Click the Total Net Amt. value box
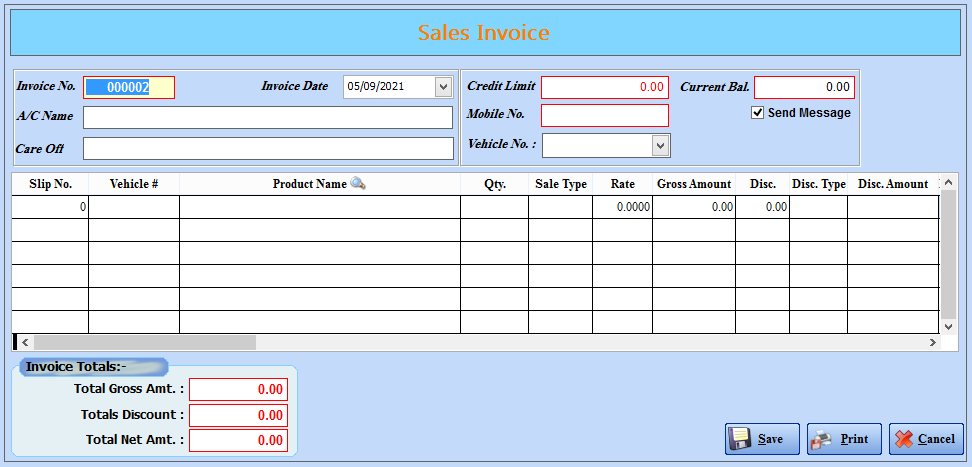972x467 pixels. tap(239, 440)
